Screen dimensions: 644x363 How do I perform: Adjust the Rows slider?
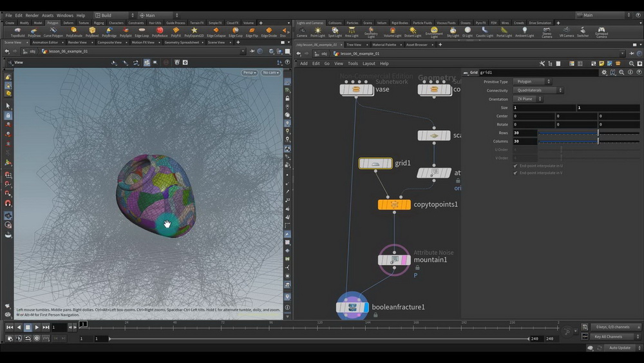click(589, 133)
